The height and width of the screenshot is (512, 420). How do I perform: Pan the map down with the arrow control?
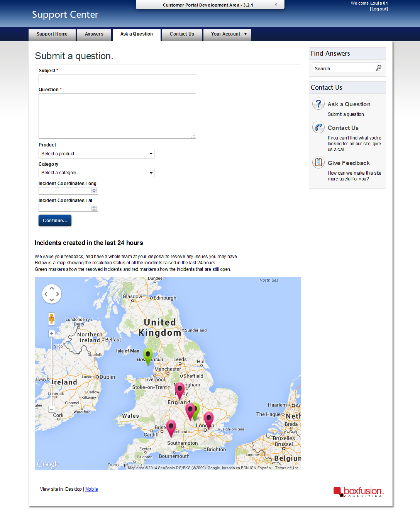52,300
